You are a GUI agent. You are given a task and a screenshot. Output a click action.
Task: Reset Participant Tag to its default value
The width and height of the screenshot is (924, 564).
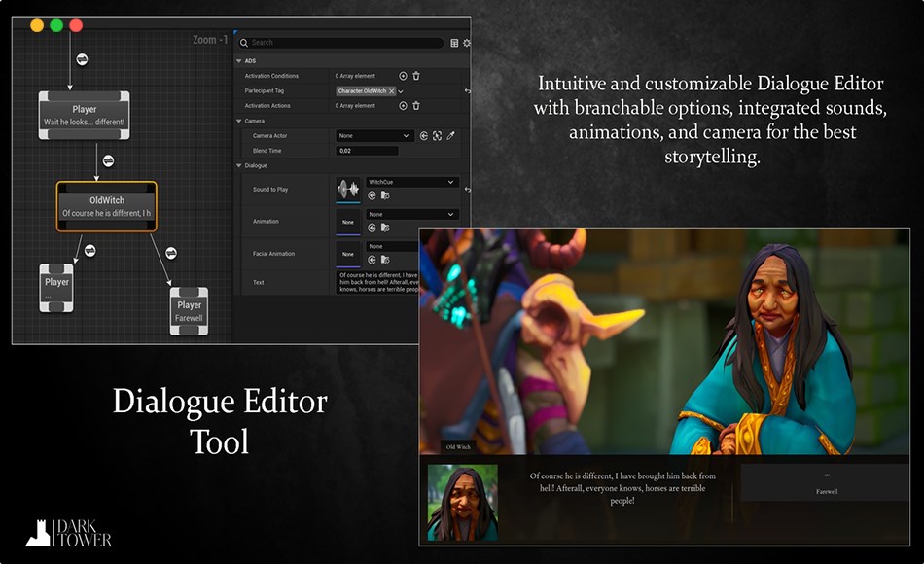click(x=465, y=92)
